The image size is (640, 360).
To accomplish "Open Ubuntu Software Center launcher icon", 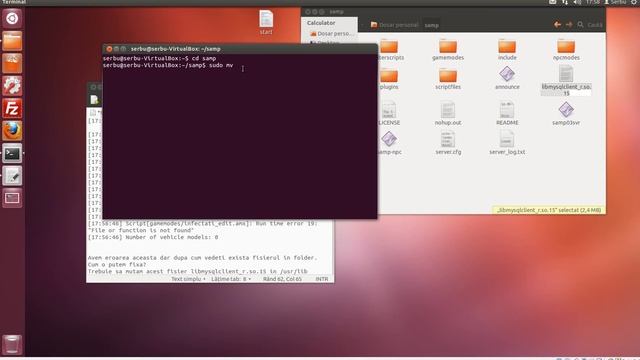I will (12, 64).
